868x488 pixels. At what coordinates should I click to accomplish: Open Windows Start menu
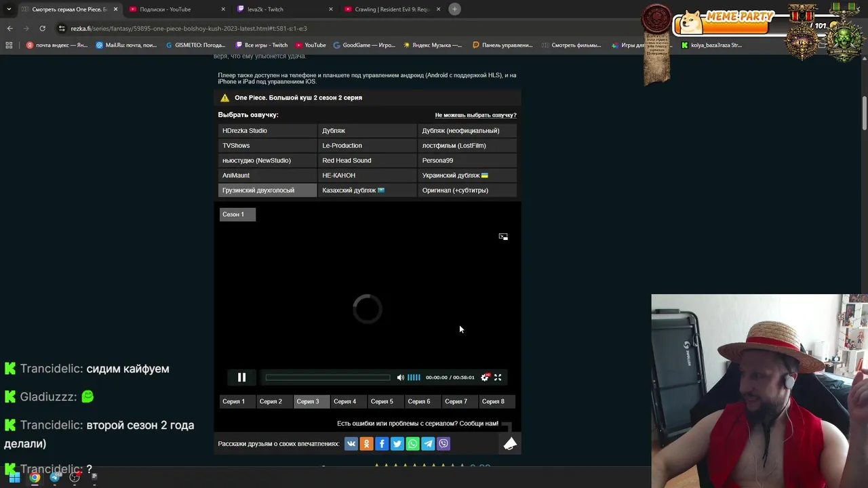coord(14,477)
